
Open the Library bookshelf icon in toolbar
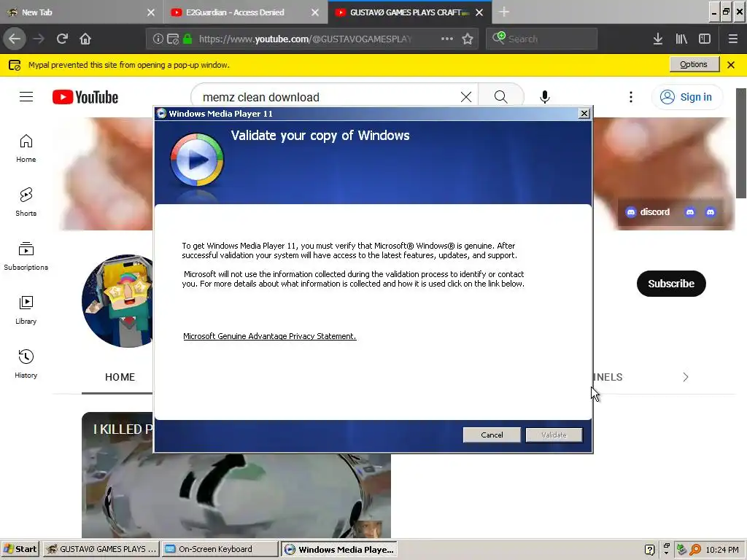click(681, 39)
